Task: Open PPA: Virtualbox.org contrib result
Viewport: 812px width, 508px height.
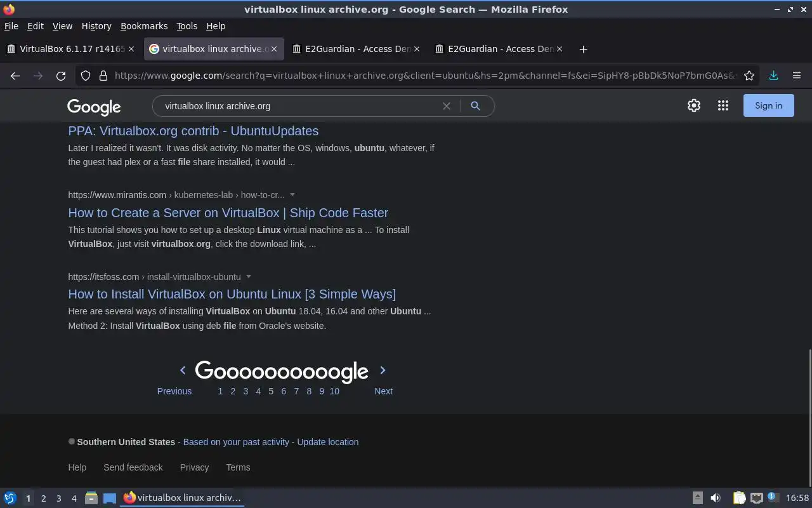Action: (x=193, y=131)
